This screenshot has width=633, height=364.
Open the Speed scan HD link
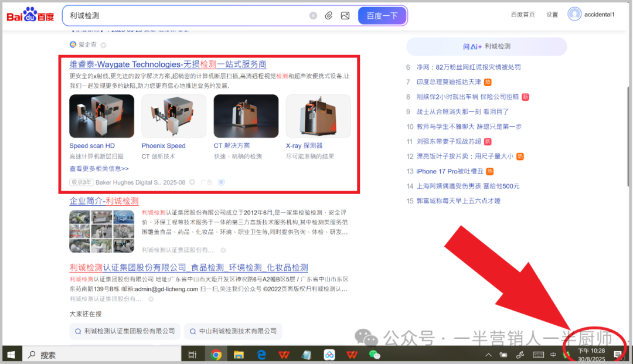[92, 146]
